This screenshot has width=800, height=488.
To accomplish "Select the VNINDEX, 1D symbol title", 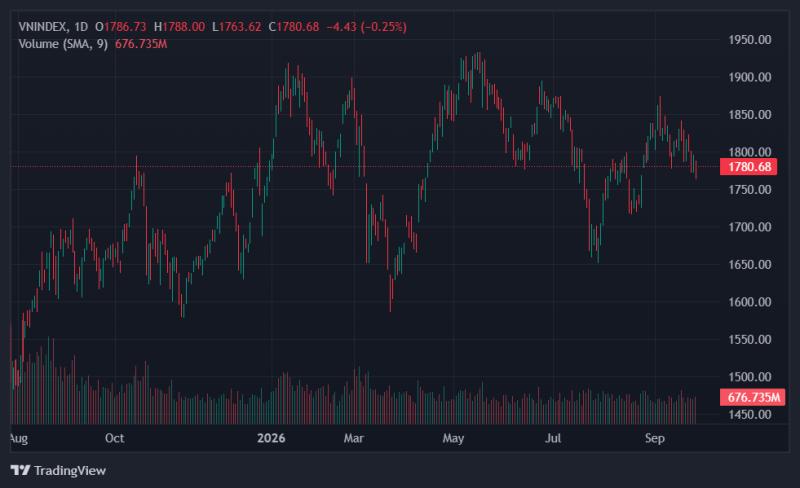I will (x=53, y=27).
